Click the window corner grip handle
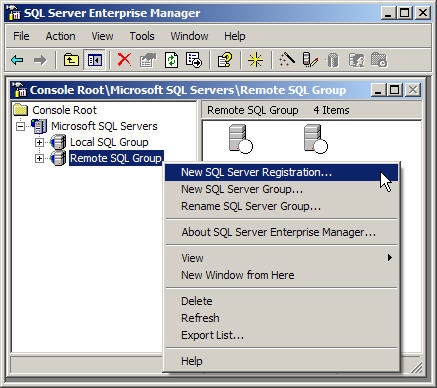 (x=417, y=368)
